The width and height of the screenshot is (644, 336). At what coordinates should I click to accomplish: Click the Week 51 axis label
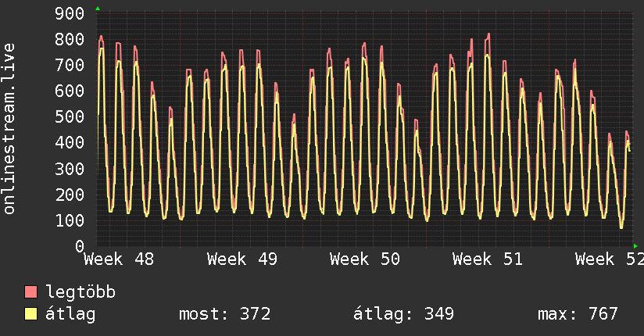coord(488,259)
